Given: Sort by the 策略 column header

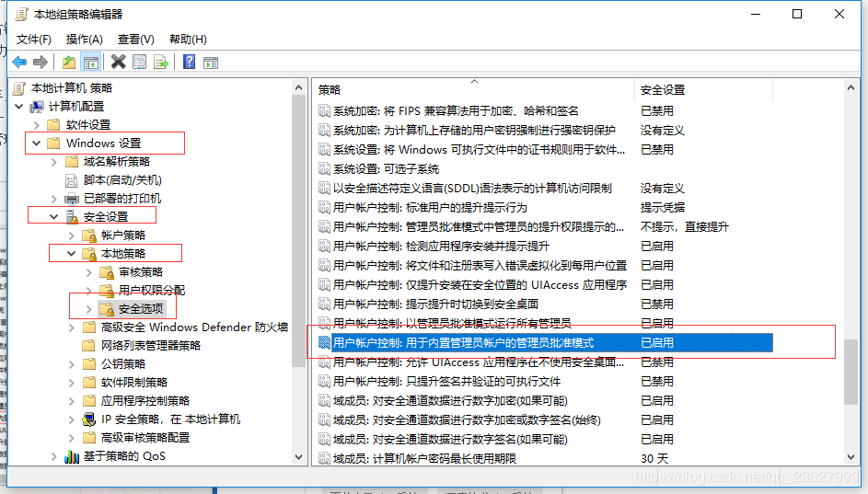Looking at the screenshot, I should tap(474, 89).
